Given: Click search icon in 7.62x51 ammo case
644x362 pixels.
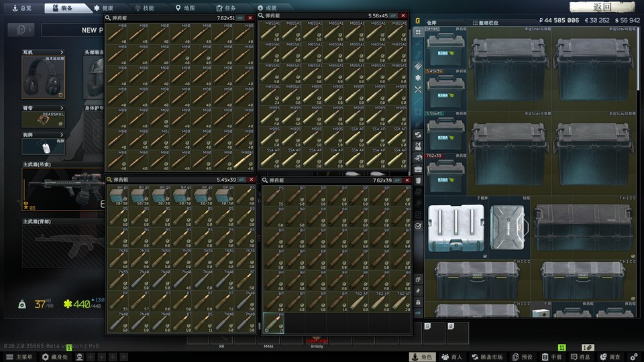Looking at the screenshot, I should tap(108, 18).
